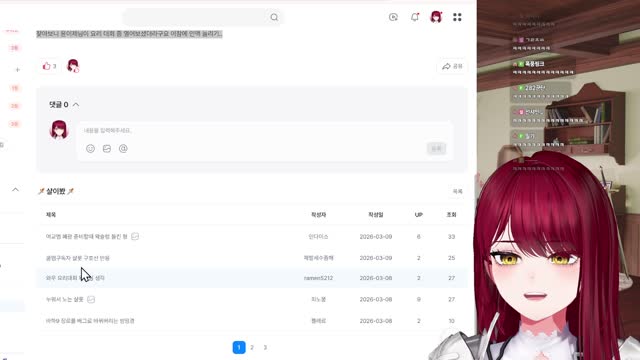The image size is (640, 360).
Task: Click the 작성자 column header
Action: (x=319, y=215)
